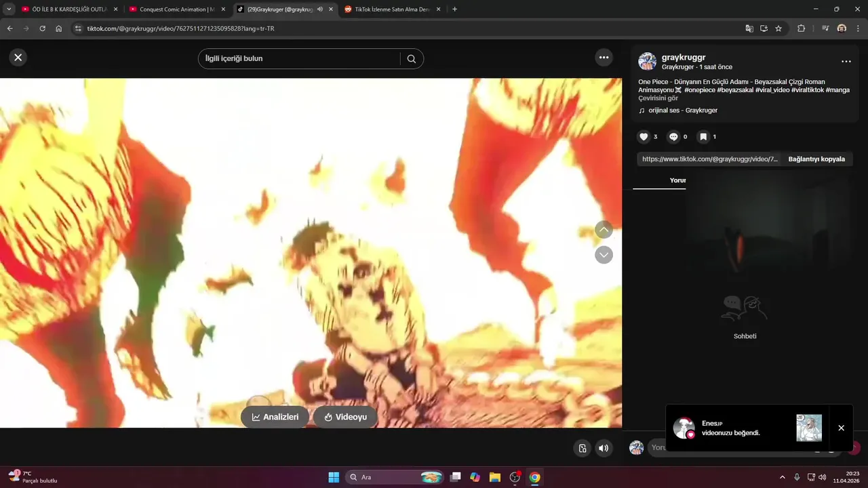Open Chrome from the taskbar
This screenshot has height=488, width=868.
[x=534, y=477]
